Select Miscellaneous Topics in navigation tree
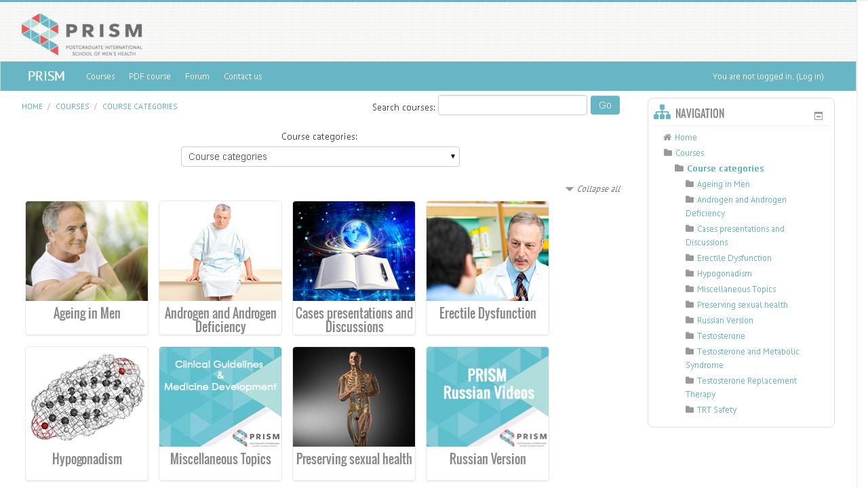 (x=736, y=289)
